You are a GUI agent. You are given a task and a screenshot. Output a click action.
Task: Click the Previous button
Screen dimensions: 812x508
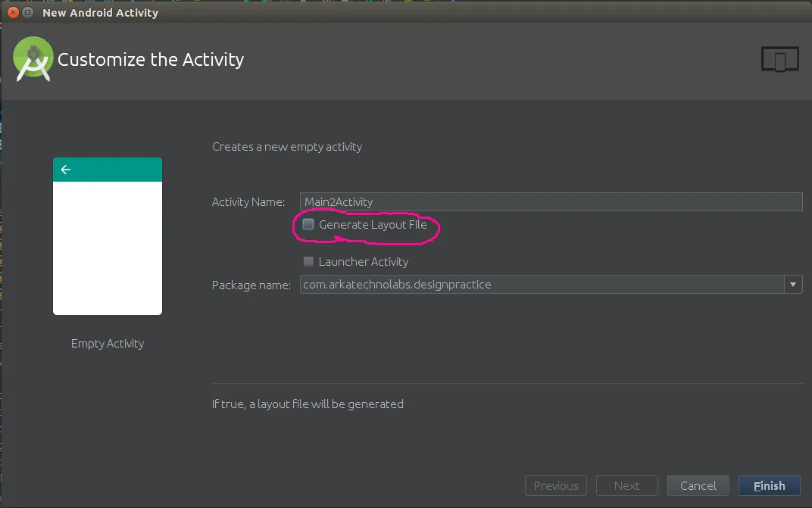pos(556,486)
